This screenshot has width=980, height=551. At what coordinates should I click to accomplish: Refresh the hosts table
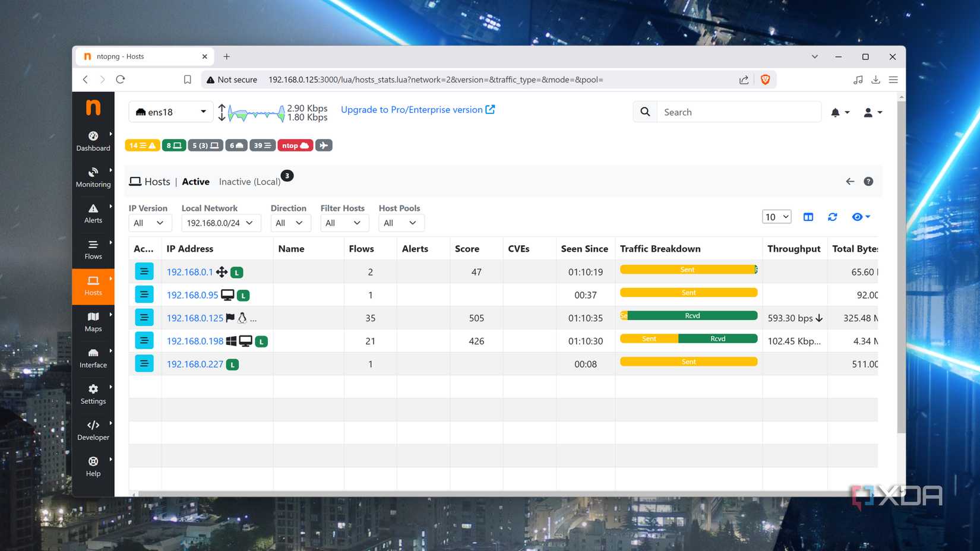tap(832, 217)
